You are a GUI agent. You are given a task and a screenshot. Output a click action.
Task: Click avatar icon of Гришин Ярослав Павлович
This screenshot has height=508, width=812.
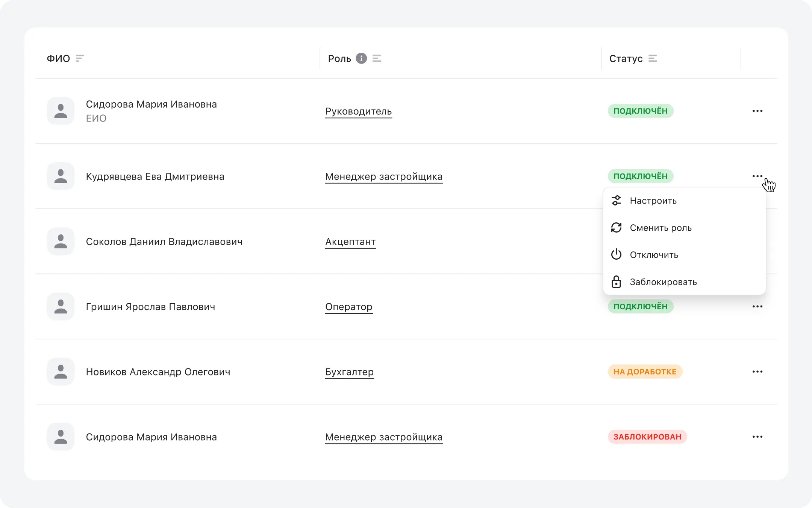click(61, 306)
